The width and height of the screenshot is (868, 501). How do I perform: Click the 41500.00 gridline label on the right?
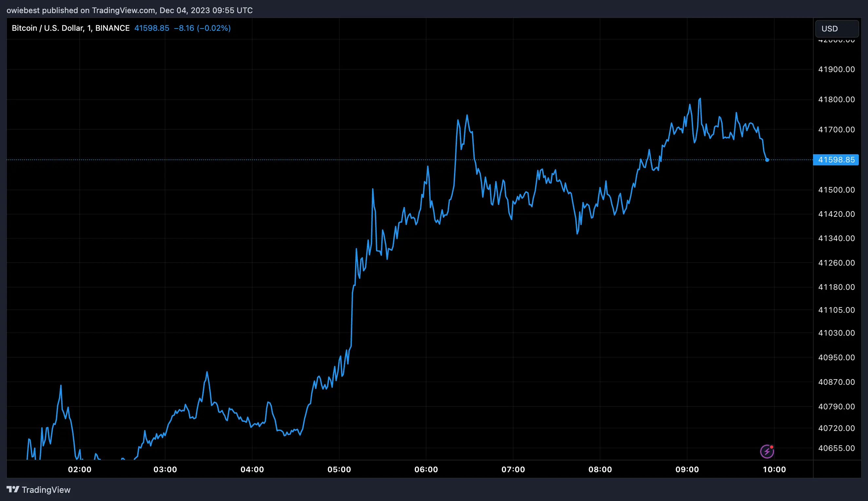[837, 190]
